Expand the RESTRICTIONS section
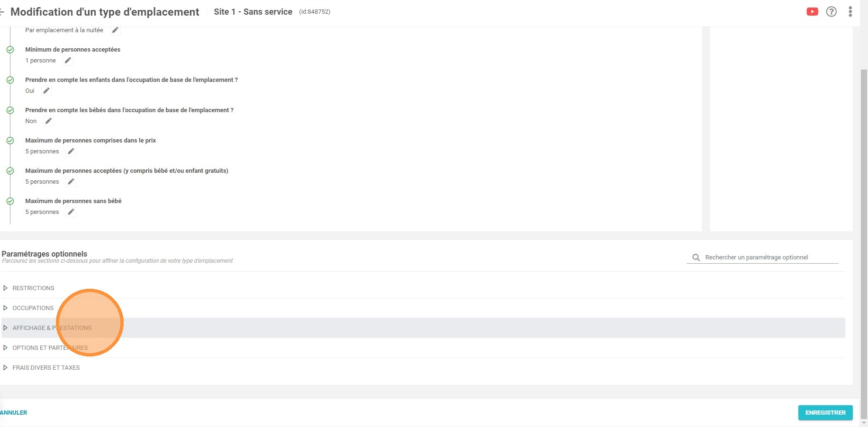Screen dimensions: 868x427 click(x=423, y=288)
